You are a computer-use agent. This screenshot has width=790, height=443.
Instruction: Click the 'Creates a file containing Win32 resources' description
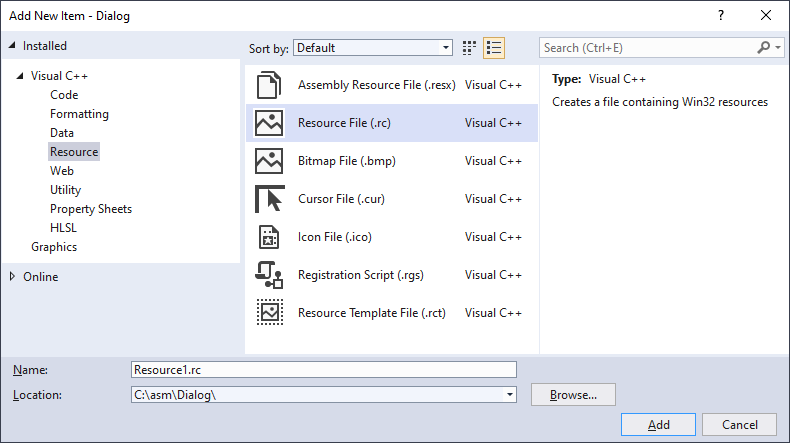coord(660,102)
